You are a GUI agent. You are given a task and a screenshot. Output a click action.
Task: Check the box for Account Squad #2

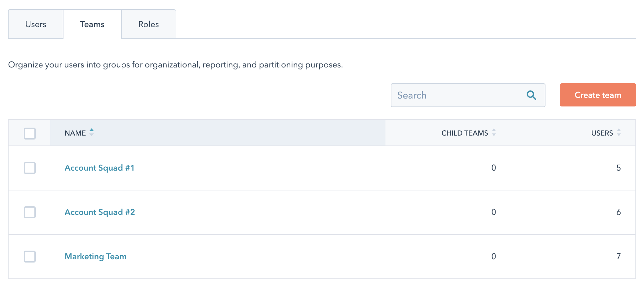pos(30,212)
